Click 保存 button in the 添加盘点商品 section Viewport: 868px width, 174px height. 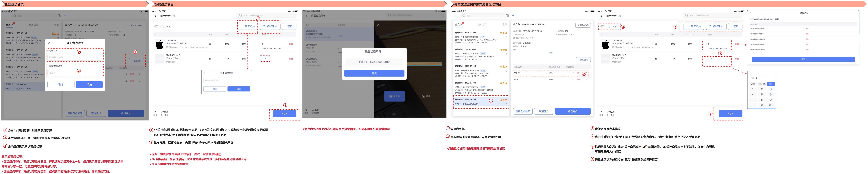point(284,114)
